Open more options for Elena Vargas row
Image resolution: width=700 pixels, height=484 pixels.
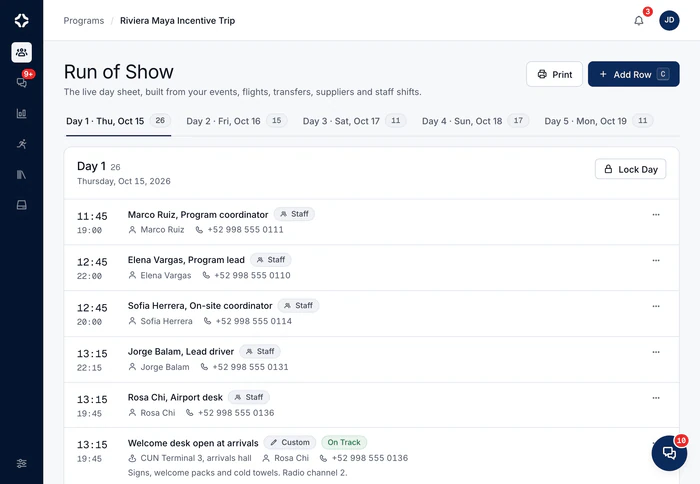point(656,260)
